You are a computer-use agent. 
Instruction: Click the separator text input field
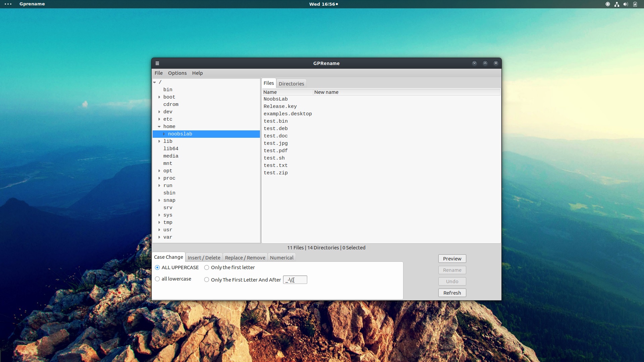pos(295,280)
